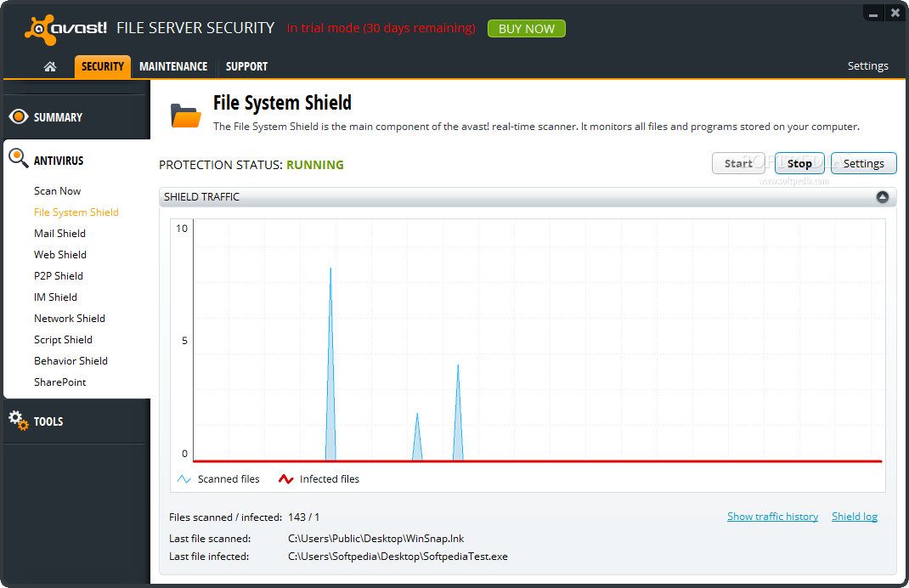This screenshot has width=909, height=588.
Task: Open Show traffic history link
Action: click(x=772, y=517)
